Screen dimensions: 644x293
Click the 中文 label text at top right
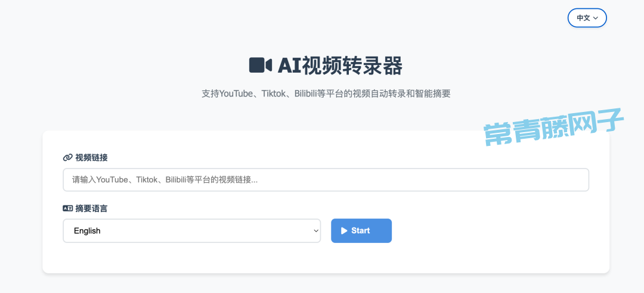583,18
